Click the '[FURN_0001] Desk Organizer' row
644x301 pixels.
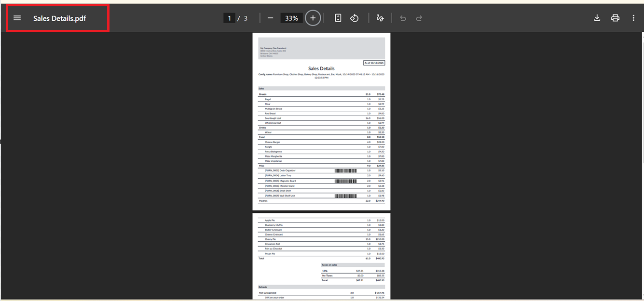click(321, 170)
